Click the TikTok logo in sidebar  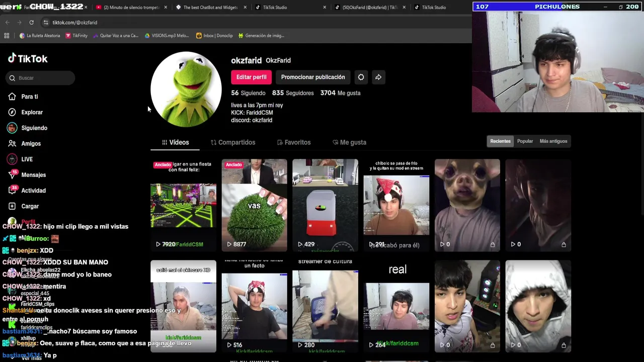pos(28,58)
